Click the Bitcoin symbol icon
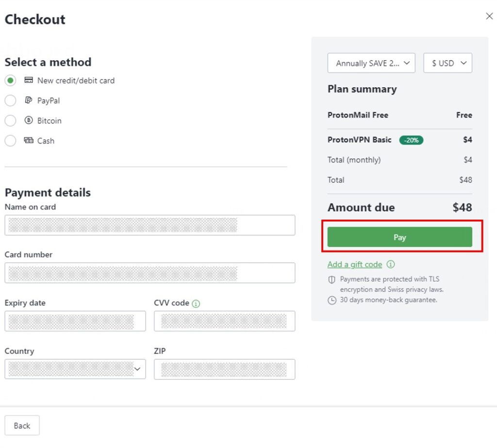 28,121
